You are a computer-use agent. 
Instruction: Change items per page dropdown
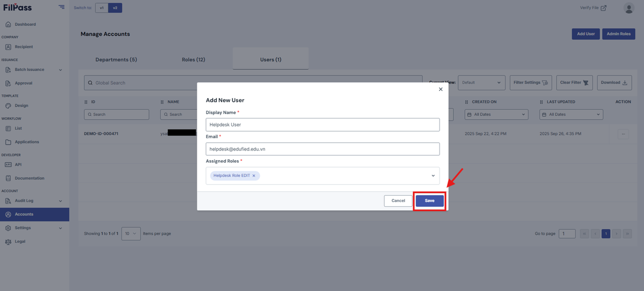131,234
